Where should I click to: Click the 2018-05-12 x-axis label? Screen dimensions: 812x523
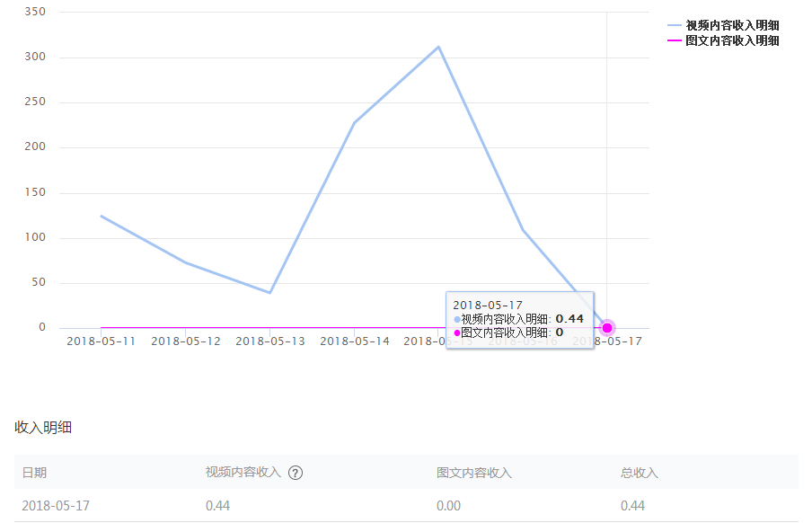185,341
